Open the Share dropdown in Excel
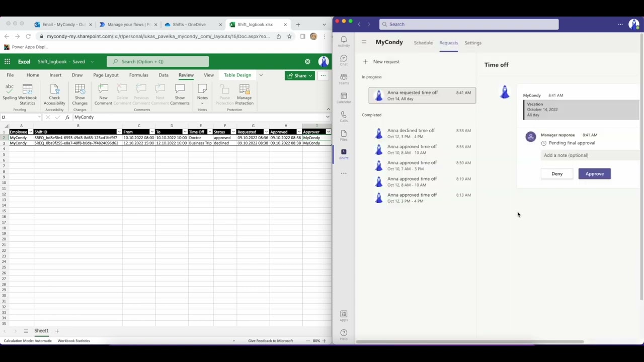 coord(299,75)
